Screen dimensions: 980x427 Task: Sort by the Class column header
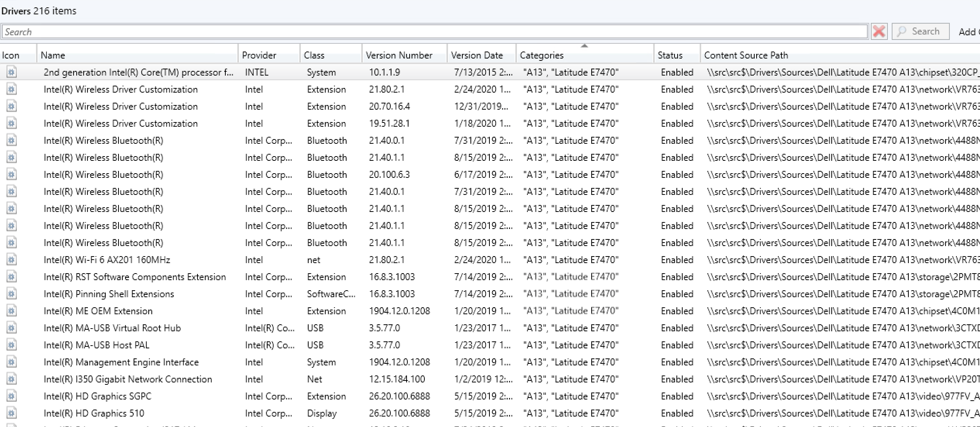pos(314,55)
